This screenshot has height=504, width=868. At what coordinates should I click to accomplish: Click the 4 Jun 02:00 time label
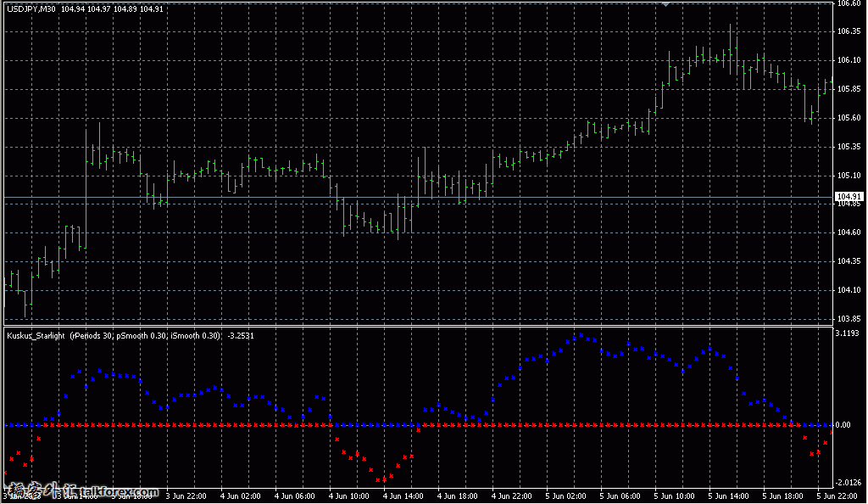coord(240,496)
